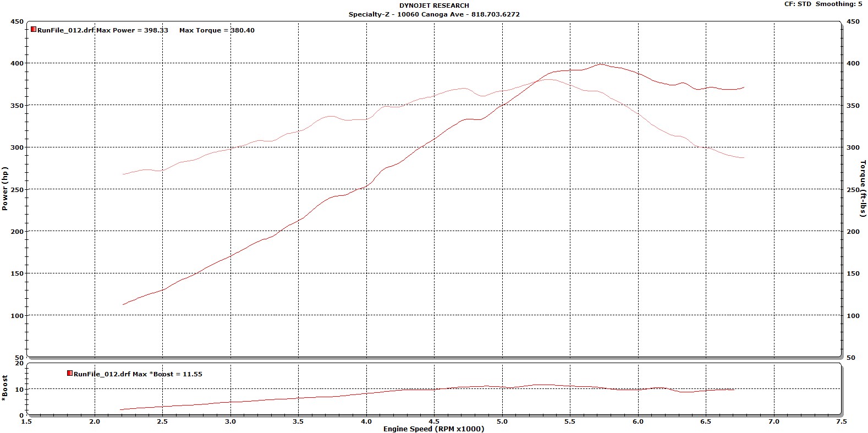Click the 100 label on the Torque axis
The width and height of the screenshot is (868, 433).
pyautogui.click(x=853, y=316)
